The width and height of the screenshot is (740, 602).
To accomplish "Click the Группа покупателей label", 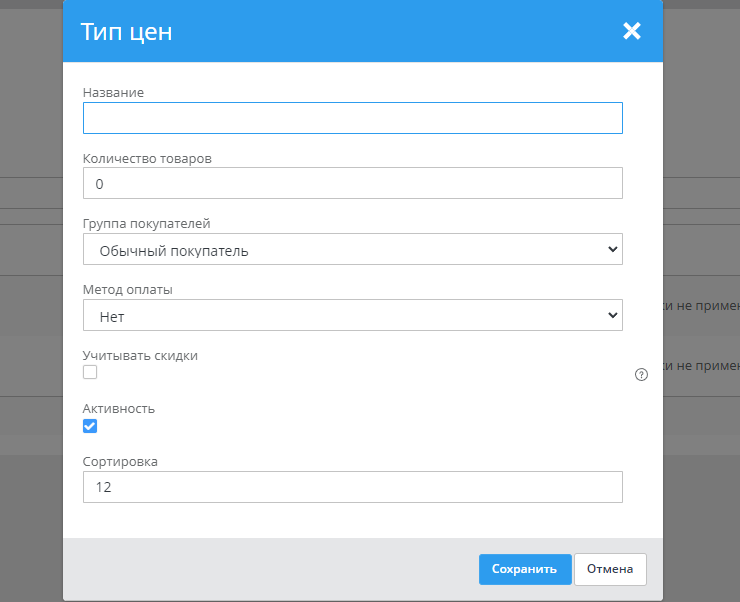I will point(146,224).
